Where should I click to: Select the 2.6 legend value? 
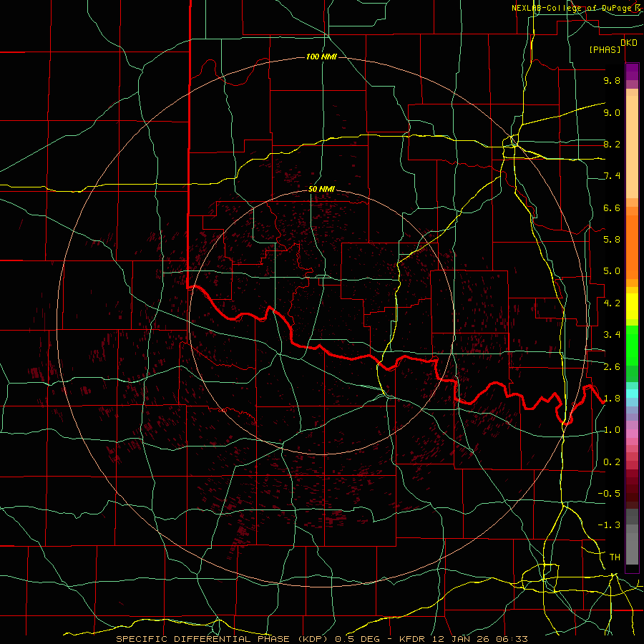tap(612, 367)
